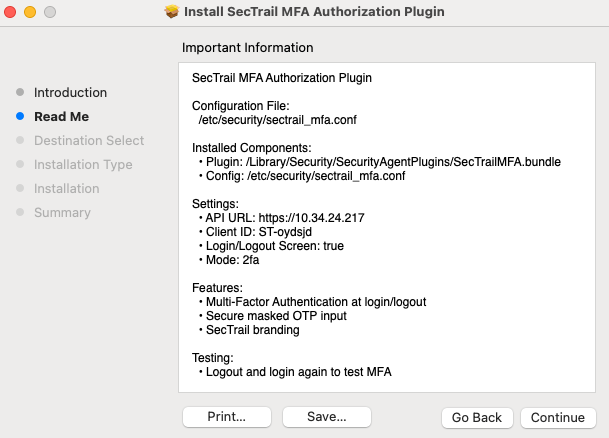This screenshot has width=609, height=438.
Task: Click the installer package icon in title bar
Action: pyautogui.click(x=172, y=12)
